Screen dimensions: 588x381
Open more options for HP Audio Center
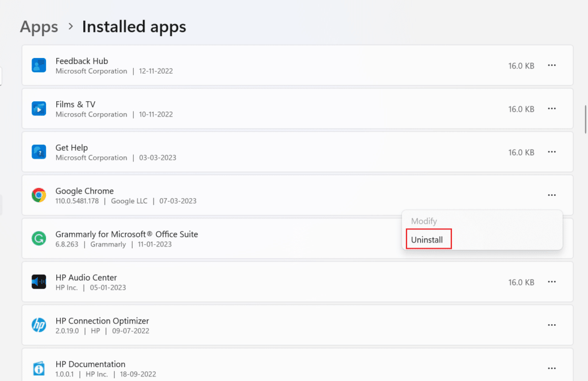[552, 282]
